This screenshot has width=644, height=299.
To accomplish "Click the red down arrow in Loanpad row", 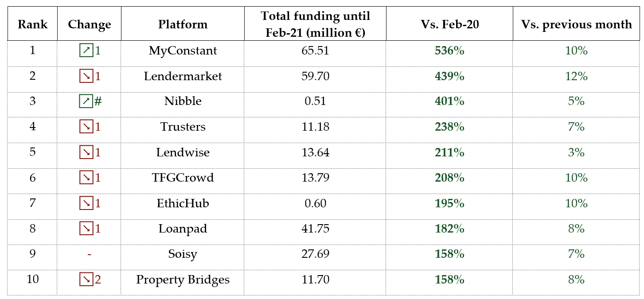I will click(x=86, y=229).
